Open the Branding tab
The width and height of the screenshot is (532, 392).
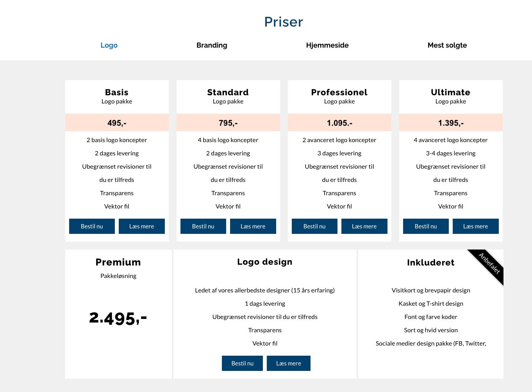pyautogui.click(x=212, y=45)
